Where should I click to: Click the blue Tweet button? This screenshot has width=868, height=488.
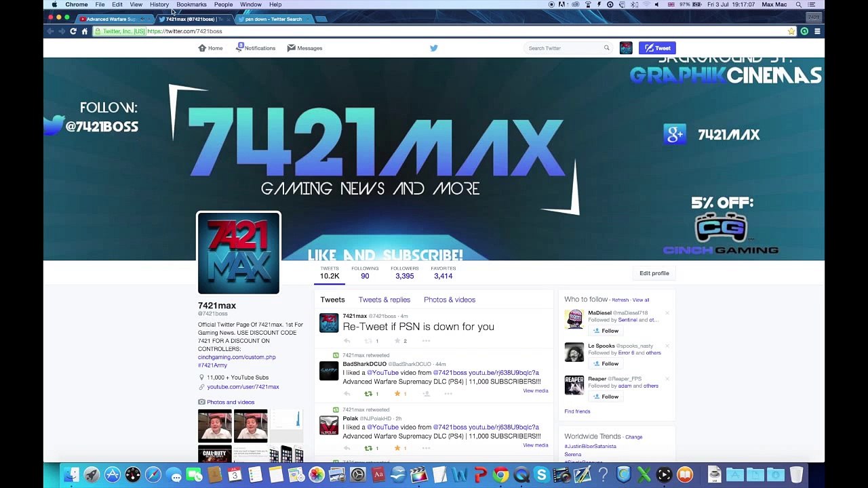[657, 48]
